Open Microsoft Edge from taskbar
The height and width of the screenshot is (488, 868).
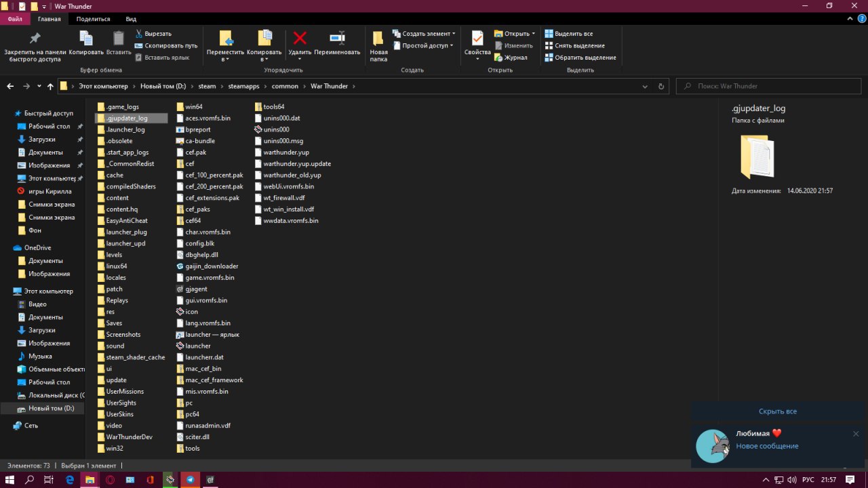coord(69,479)
